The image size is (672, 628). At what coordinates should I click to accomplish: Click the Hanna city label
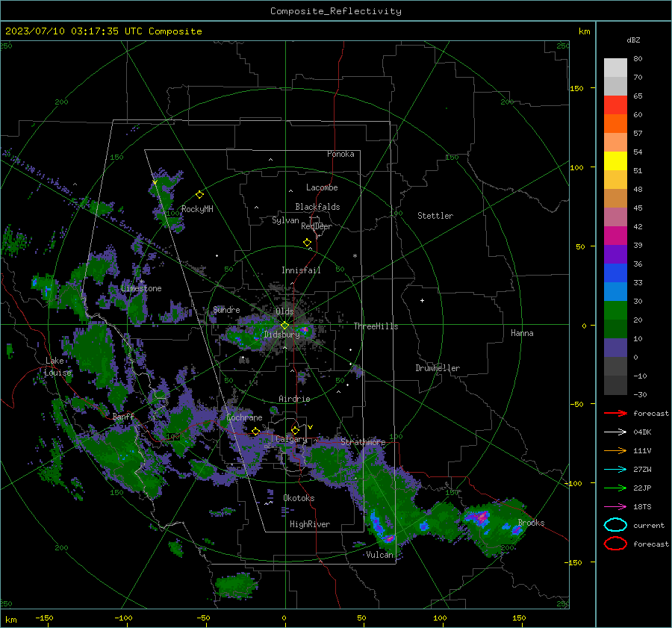coord(522,333)
